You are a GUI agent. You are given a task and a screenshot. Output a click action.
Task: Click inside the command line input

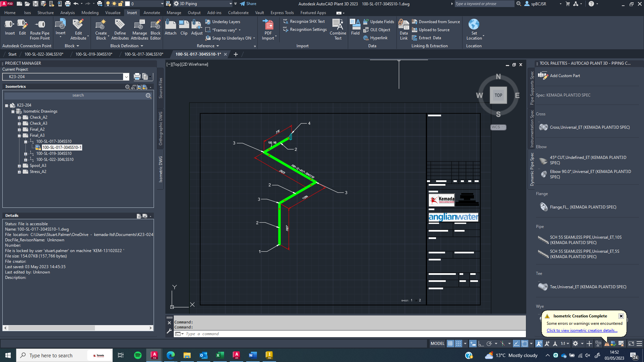click(x=268, y=334)
